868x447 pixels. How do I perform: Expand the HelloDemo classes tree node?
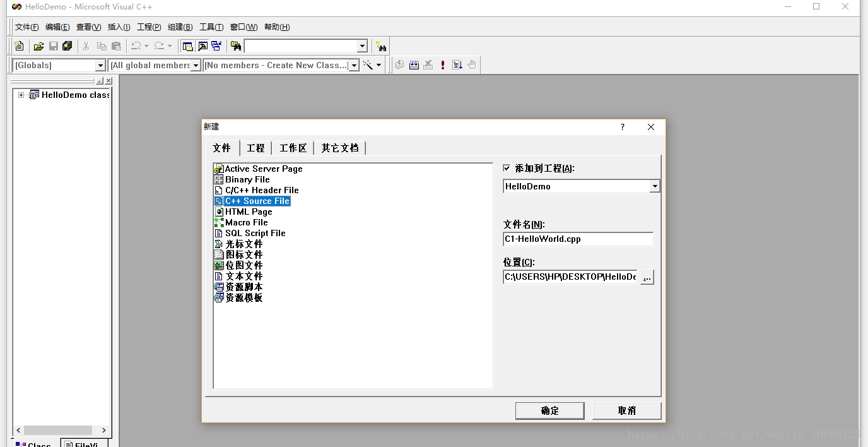click(x=21, y=95)
